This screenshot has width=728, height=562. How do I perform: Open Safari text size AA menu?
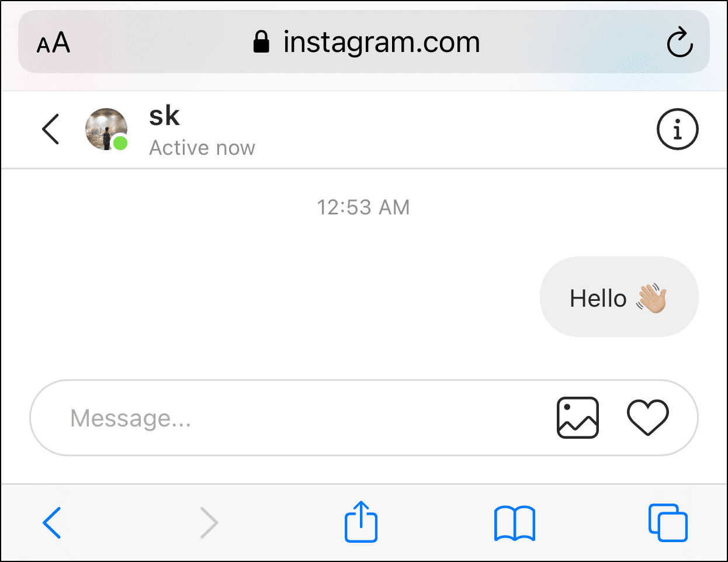[53, 43]
